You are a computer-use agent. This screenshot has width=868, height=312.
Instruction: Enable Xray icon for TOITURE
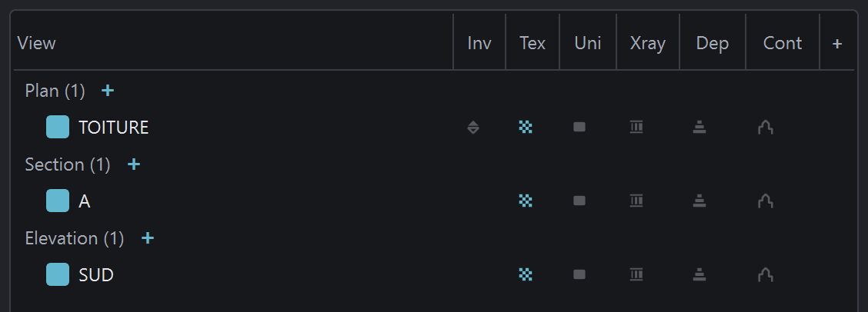(636, 128)
